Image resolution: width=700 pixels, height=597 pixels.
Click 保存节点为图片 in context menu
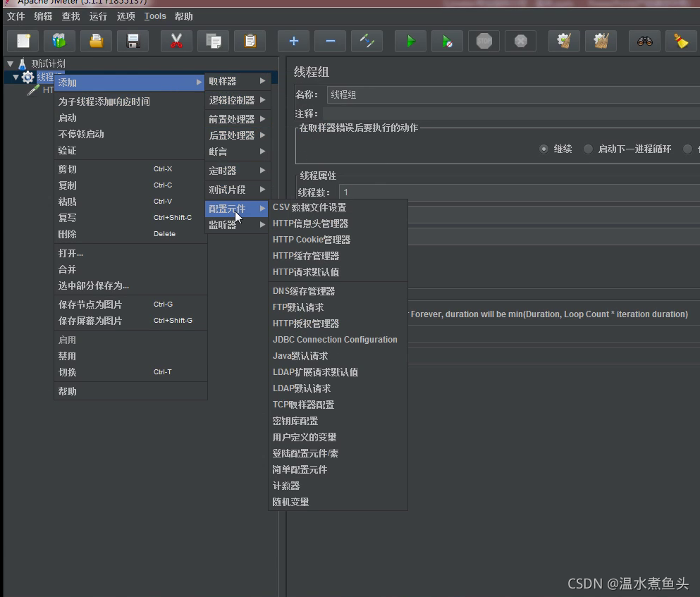click(130, 304)
